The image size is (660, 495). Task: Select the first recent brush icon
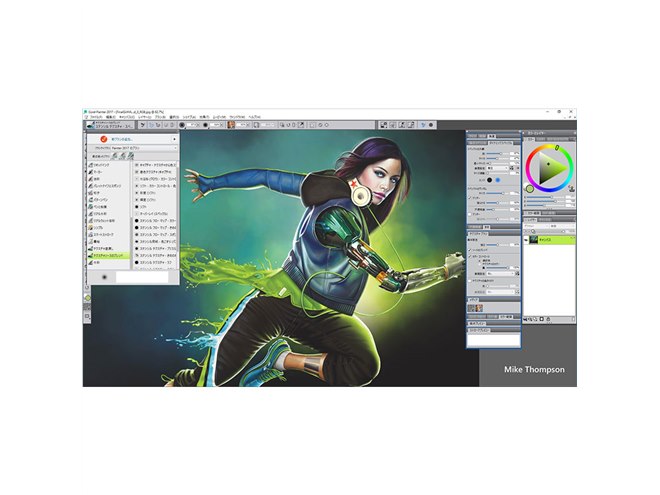point(115,156)
